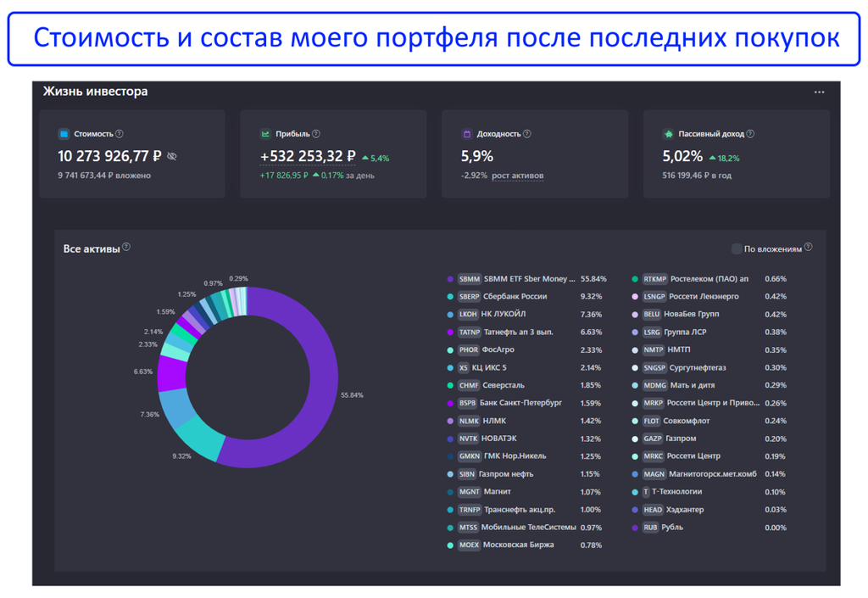Select Сбербанк России in the asset list
This screenshot has width=868, height=598.
515,297
